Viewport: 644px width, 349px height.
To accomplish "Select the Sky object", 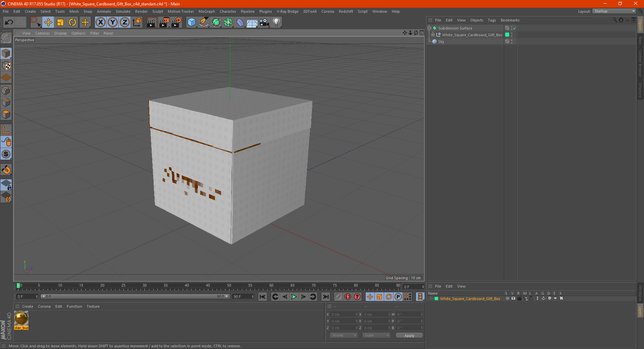I will point(441,42).
